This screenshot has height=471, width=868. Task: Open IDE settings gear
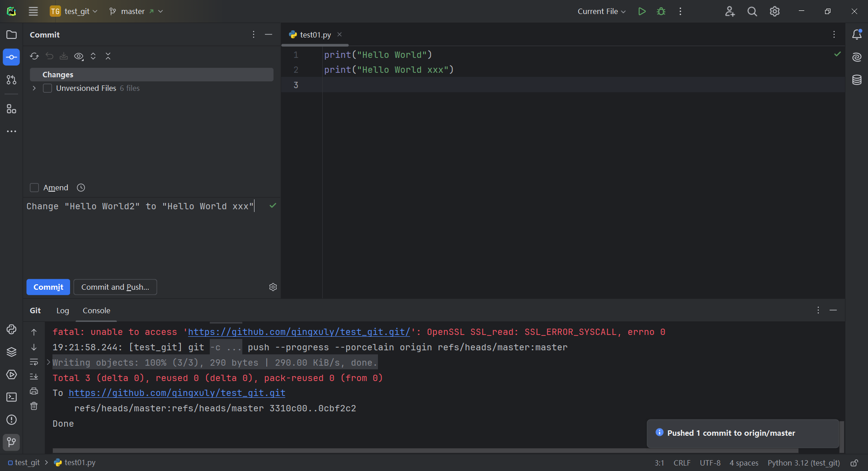(x=775, y=11)
